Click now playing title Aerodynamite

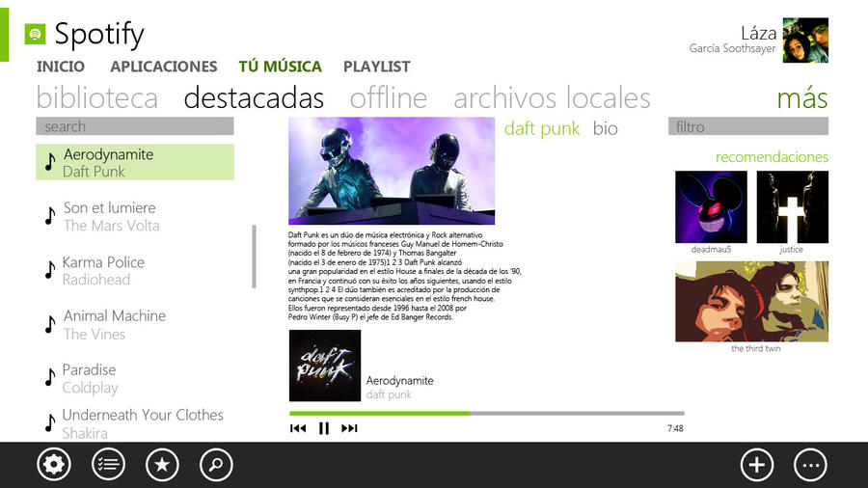[399, 381]
